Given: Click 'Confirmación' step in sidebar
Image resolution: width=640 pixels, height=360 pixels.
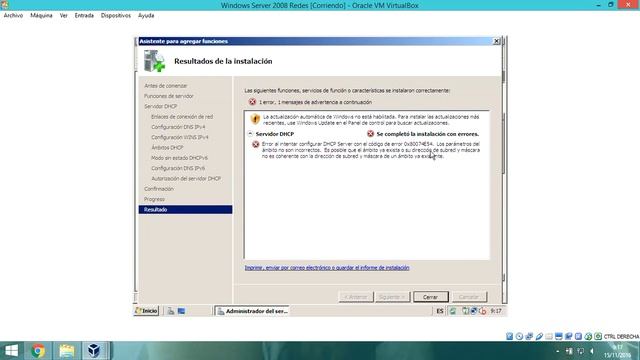Looking at the screenshot, I should [159, 189].
